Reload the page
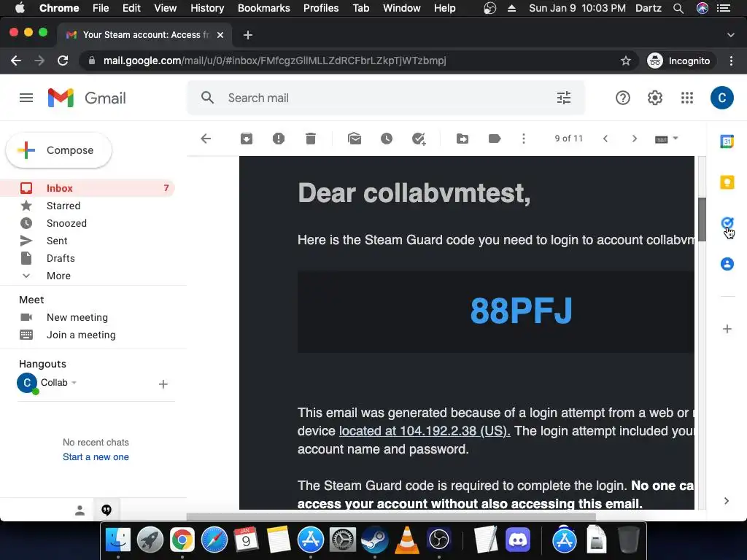The height and width of the screenshot is (560, 747). click(63, 61)
